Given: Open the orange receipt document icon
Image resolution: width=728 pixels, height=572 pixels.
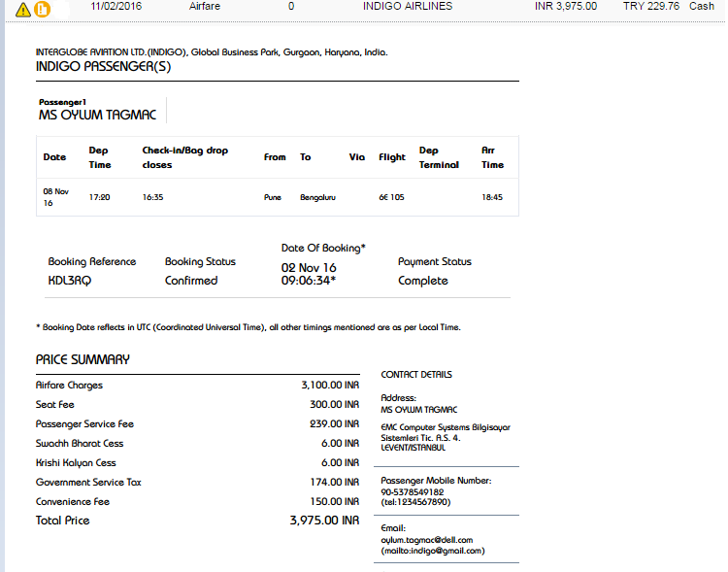Looking at the screenshot, I should click(x=41, y=9).
